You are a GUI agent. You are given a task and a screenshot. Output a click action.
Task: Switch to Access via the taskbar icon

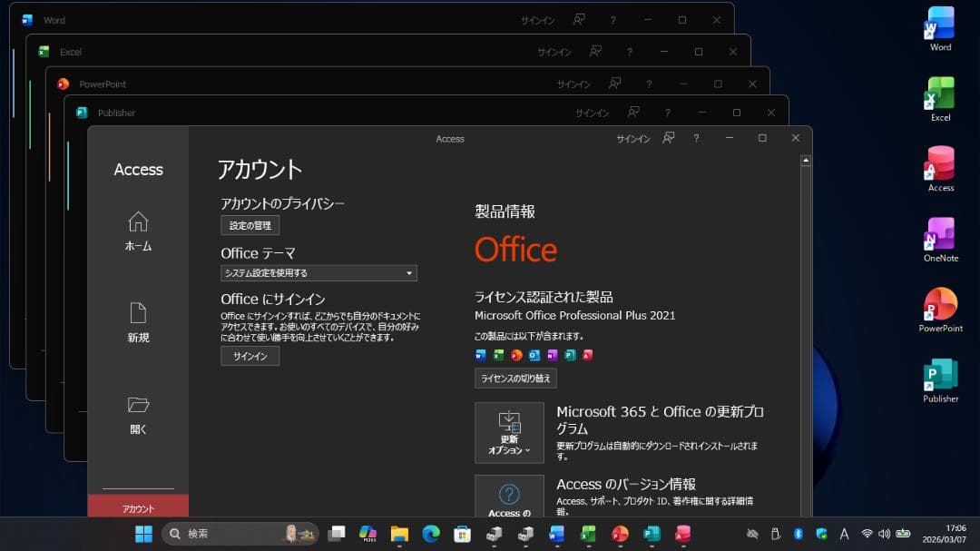pos(682,534)
